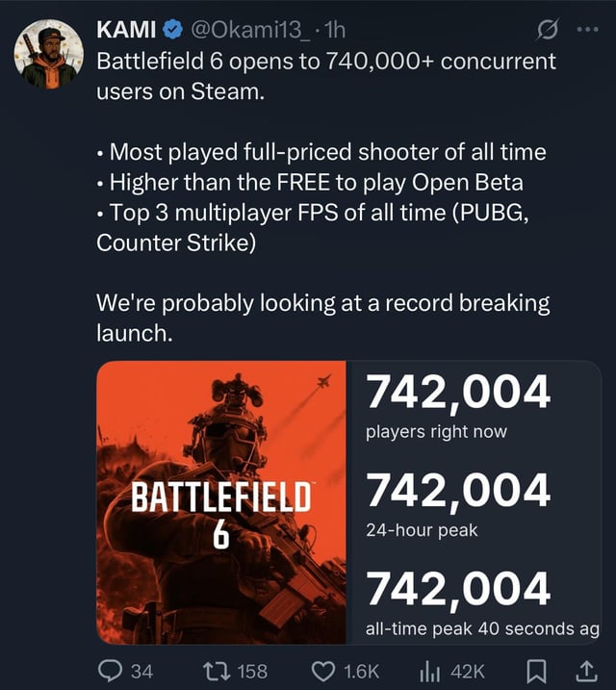Click the repost arrows icon
616x690 pixels.
[x=217, y=671]
